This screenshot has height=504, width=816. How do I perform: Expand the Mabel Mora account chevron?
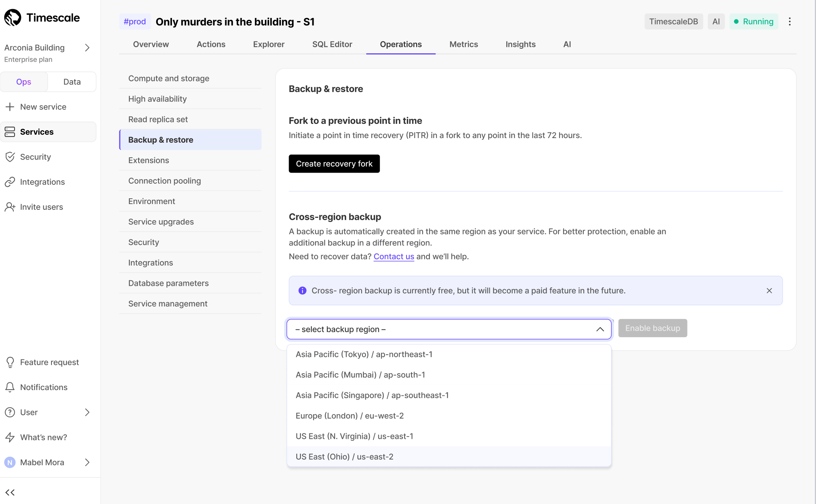click(x=87, y=462)
